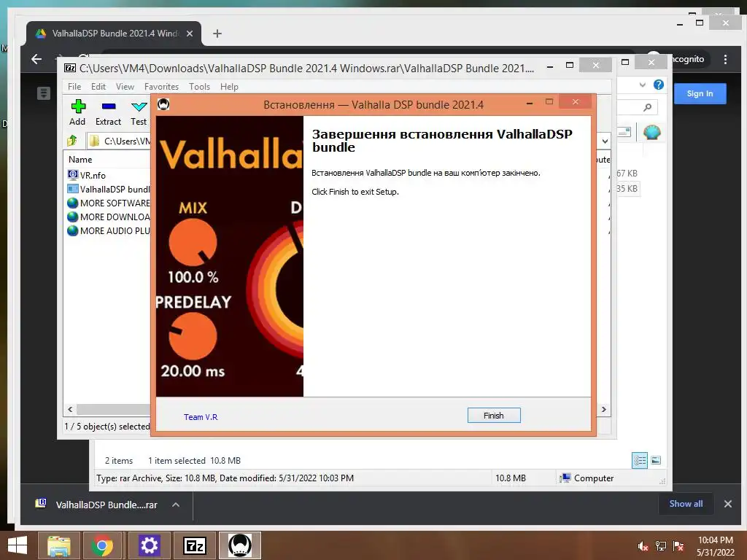Click the Explorer search magnifier icon

(x=647, y=107)
